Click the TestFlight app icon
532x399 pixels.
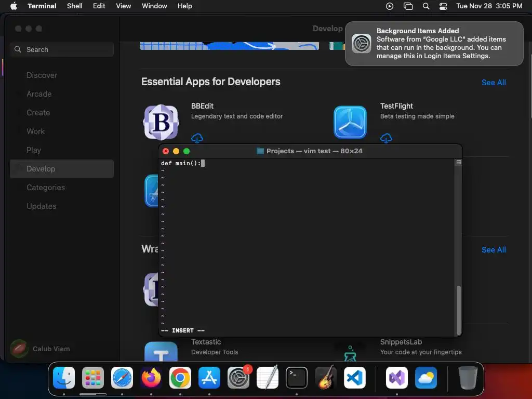tap(350, 122)
